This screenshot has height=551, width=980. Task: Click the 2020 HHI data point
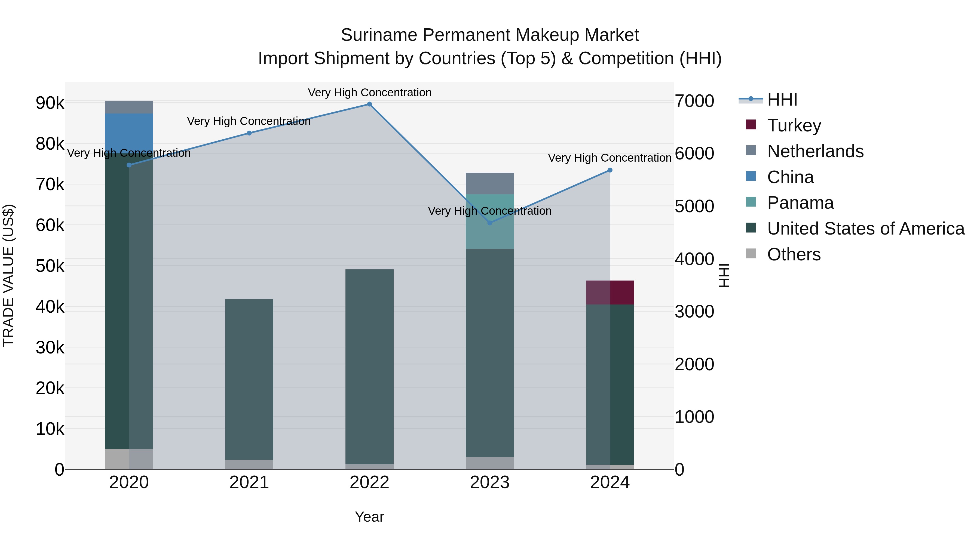click(x=129, y=165)
